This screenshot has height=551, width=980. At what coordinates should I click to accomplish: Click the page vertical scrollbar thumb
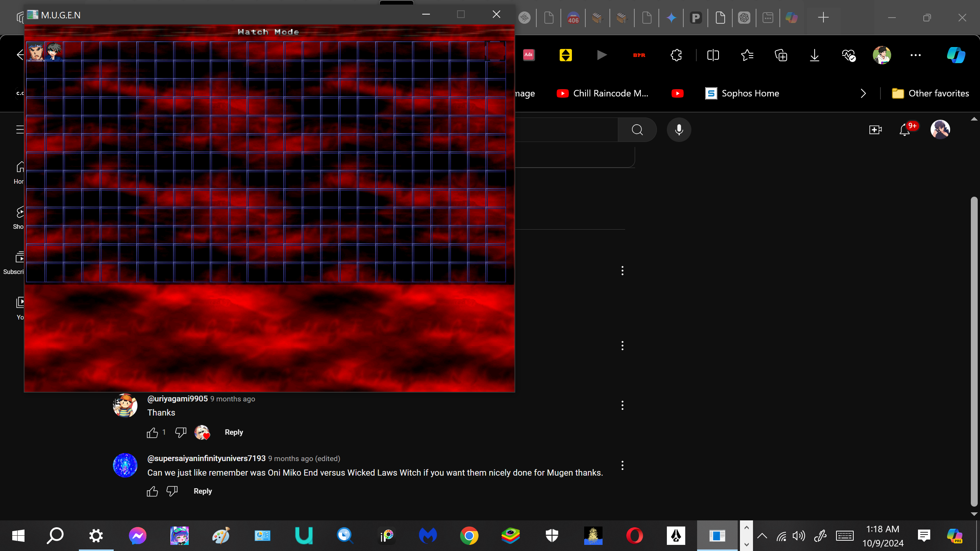[974, 352]
